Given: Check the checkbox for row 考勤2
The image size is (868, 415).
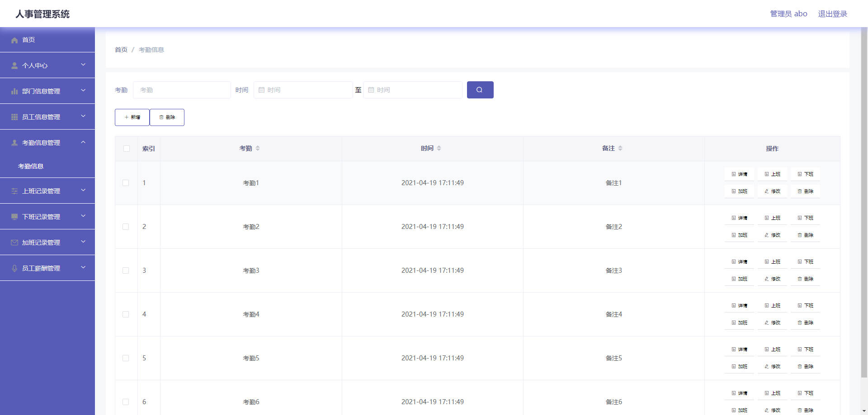Looking at the screenshot, I should pyautogui.click(x=126, y=227).
